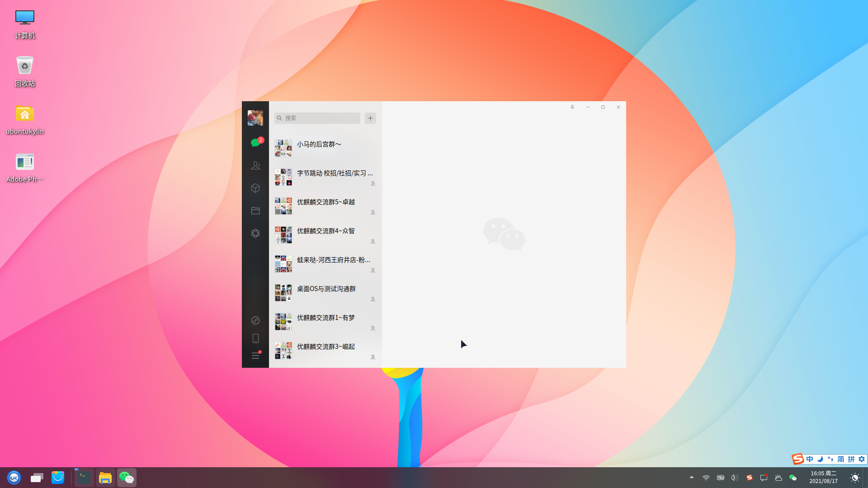Click inside the 搜索 search field
This screenshot has width=868, height=488.
tap(316, 118)
